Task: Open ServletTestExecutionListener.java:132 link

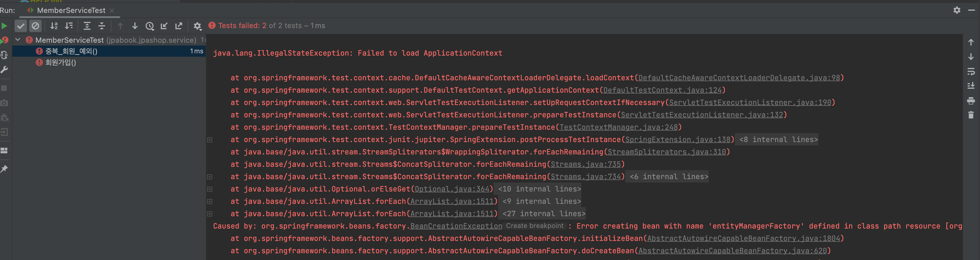Action: click(702, 115)
